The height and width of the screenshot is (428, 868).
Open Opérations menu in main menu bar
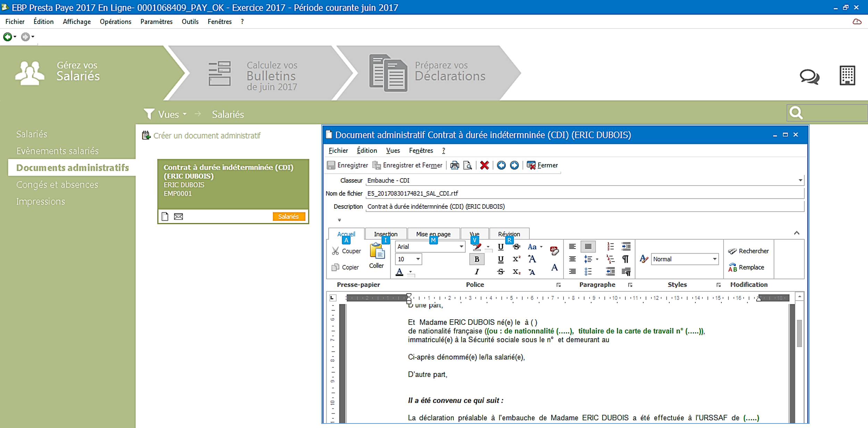point(116,22)
